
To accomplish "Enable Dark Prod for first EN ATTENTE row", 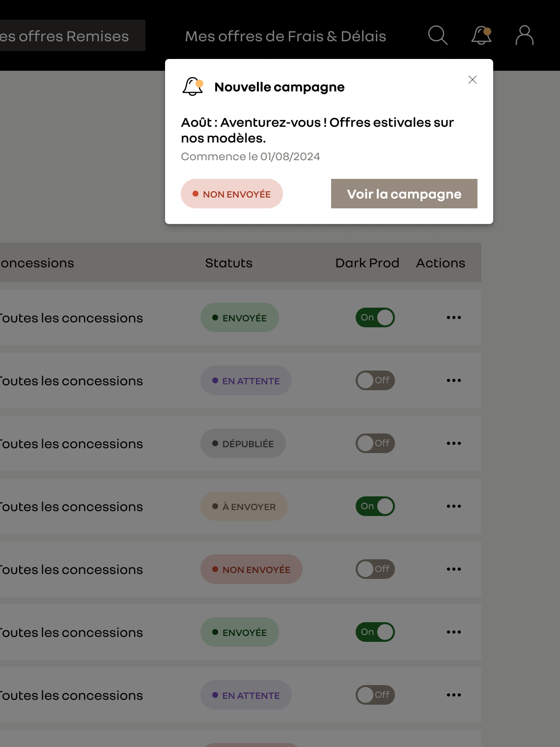I will tap(375, 380).
